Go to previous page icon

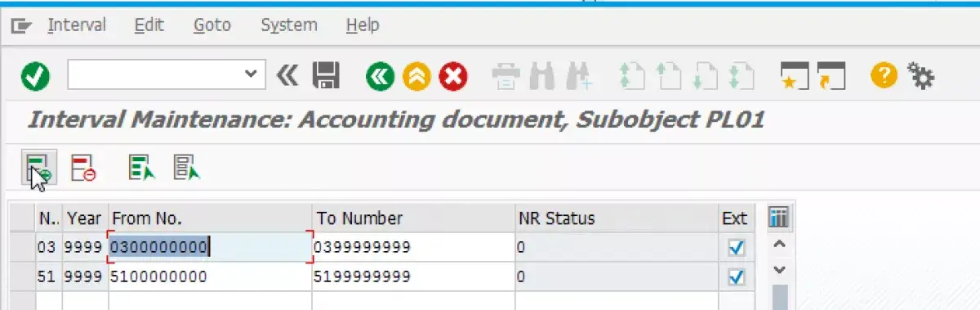pyautogui.click(x=670, y=77)
